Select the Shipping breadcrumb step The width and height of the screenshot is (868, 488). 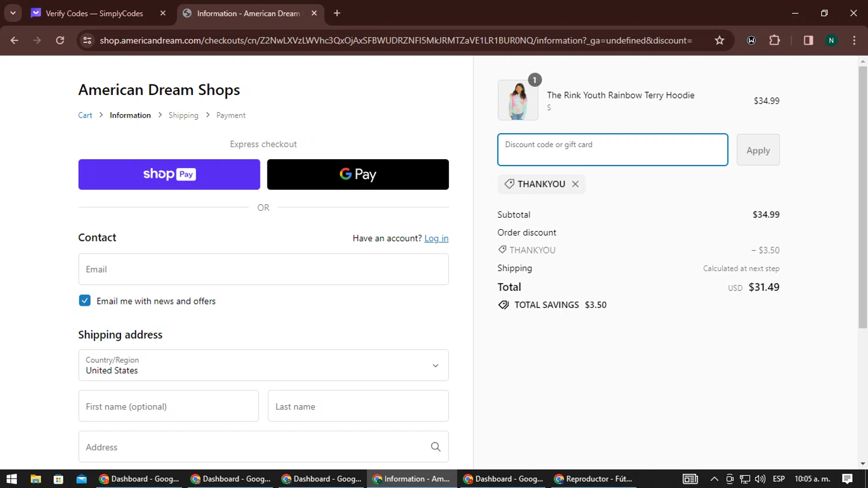[183, 115]
